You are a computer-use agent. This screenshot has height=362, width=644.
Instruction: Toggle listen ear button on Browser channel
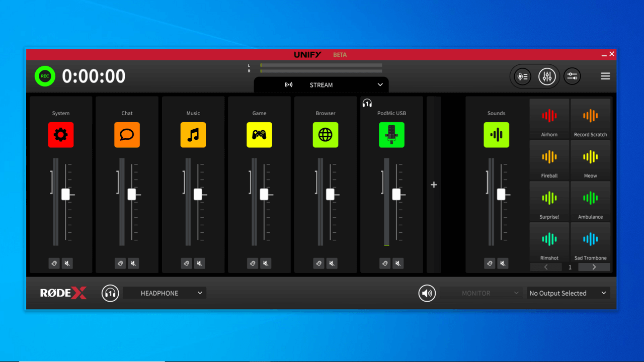point(319,263)
